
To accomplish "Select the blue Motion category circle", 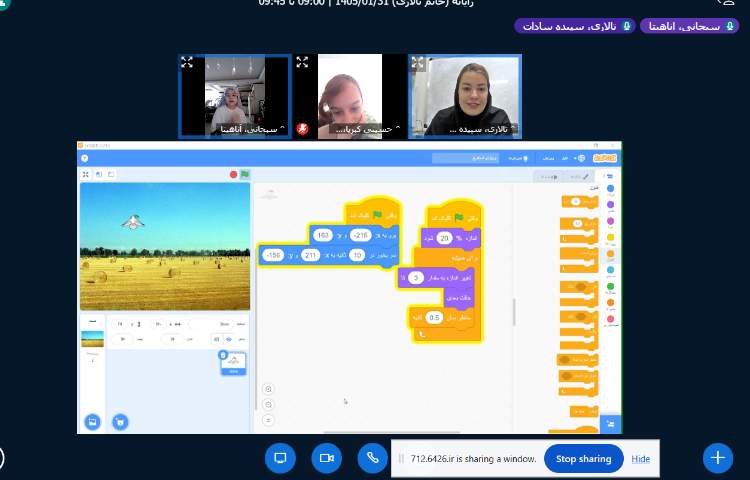I will coord(610,188).
